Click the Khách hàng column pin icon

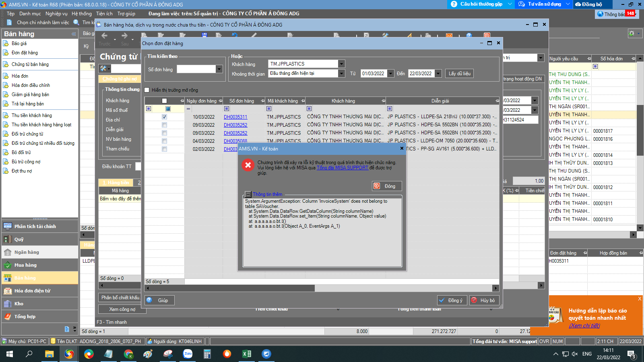(383, 101)
